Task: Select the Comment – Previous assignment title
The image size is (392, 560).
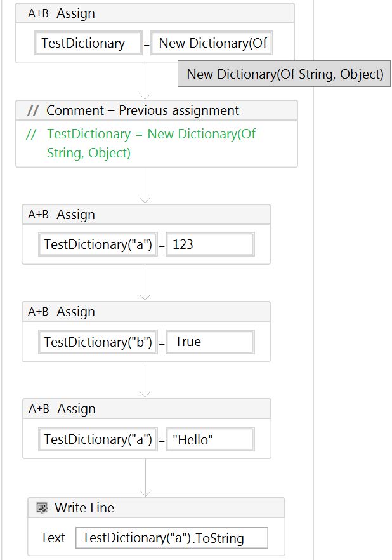Action: 142,110
